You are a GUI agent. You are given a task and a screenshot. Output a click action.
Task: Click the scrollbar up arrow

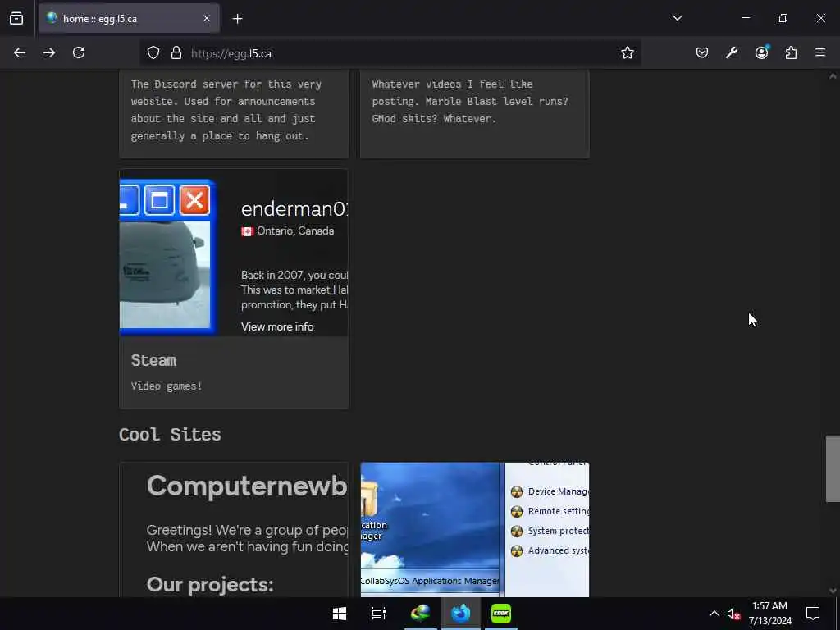click(833, 76)
